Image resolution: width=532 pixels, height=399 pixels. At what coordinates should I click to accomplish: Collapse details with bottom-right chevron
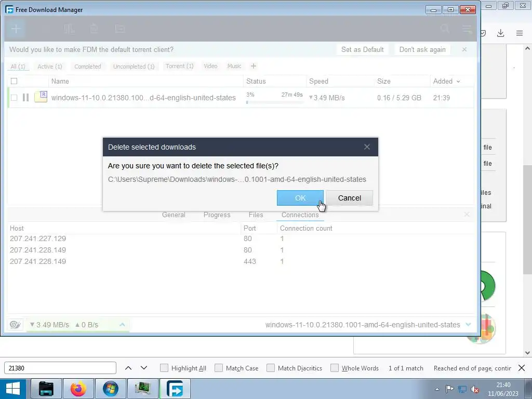(x=469, y=324)
